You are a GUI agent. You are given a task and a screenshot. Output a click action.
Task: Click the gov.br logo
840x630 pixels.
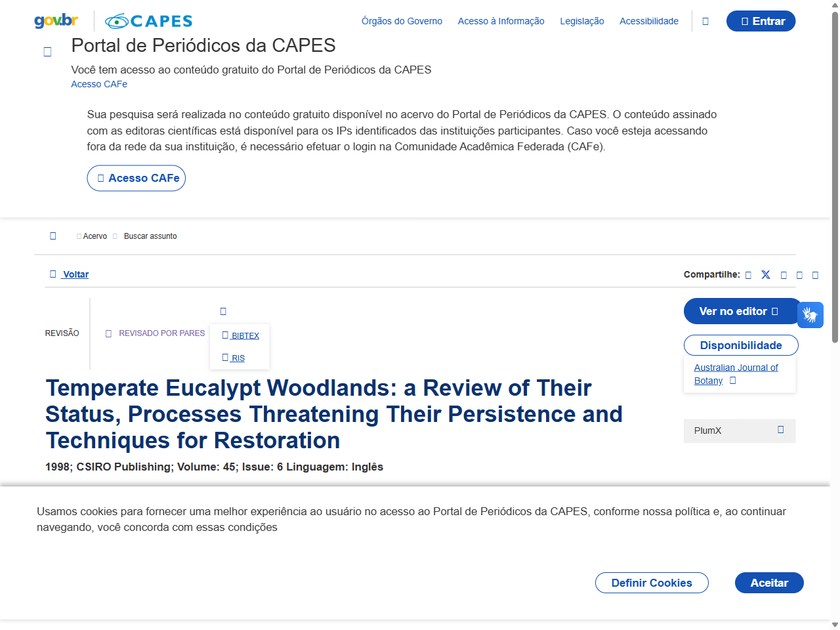[55, 20]
